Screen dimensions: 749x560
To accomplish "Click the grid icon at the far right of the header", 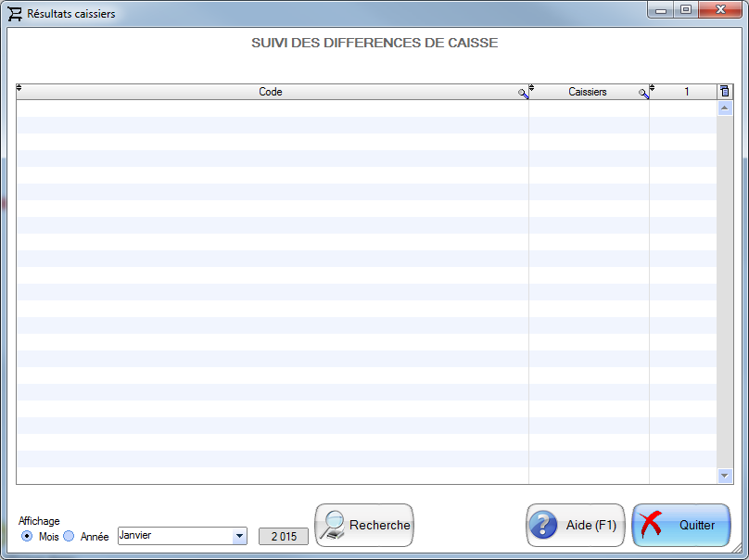I will click(x=724, y=91).
